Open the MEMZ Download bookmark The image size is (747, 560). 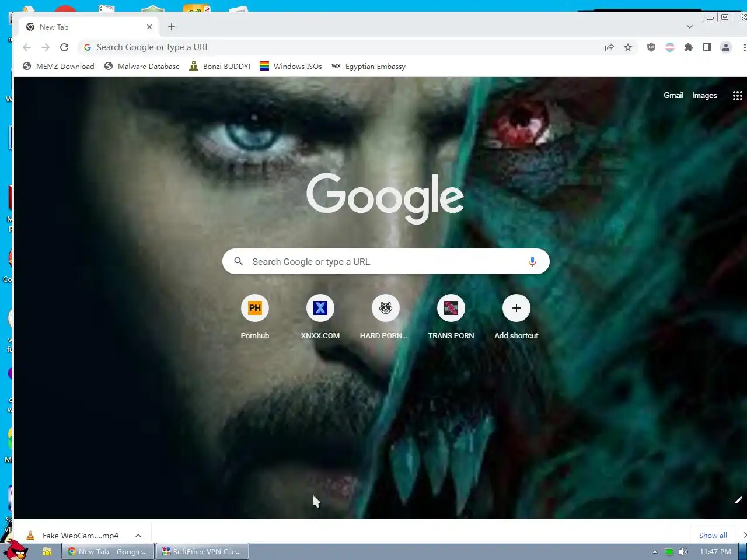(x=58, y=66)
